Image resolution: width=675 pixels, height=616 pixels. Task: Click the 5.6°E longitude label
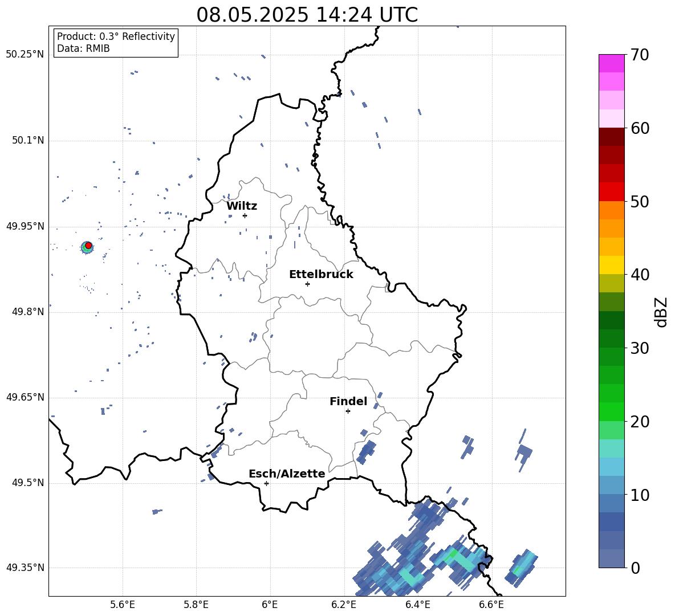pyautogui.click(x=123, y=605)
